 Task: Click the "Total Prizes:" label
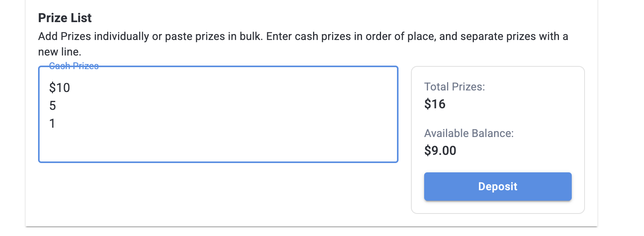click(x=454, y=87)
